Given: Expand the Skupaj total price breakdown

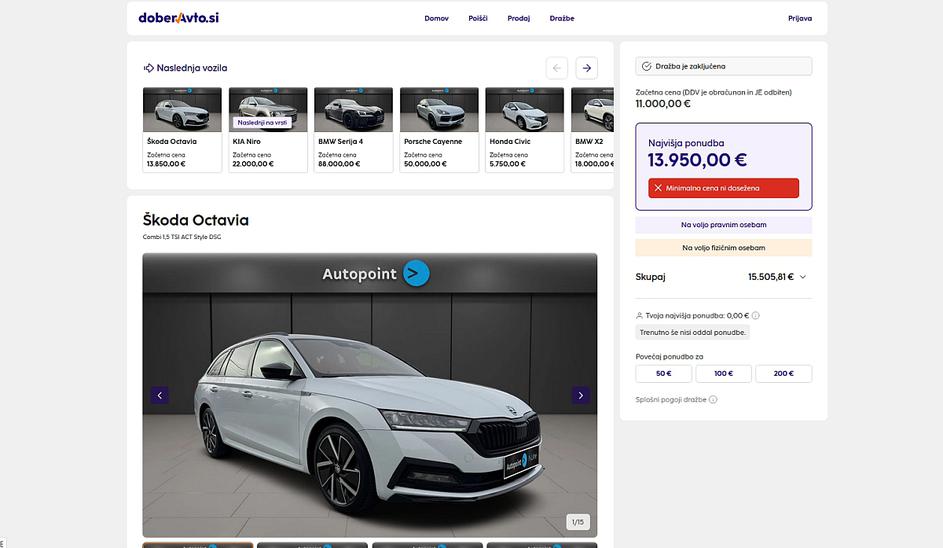Looking at the screenshot, I should coord(803,277).
